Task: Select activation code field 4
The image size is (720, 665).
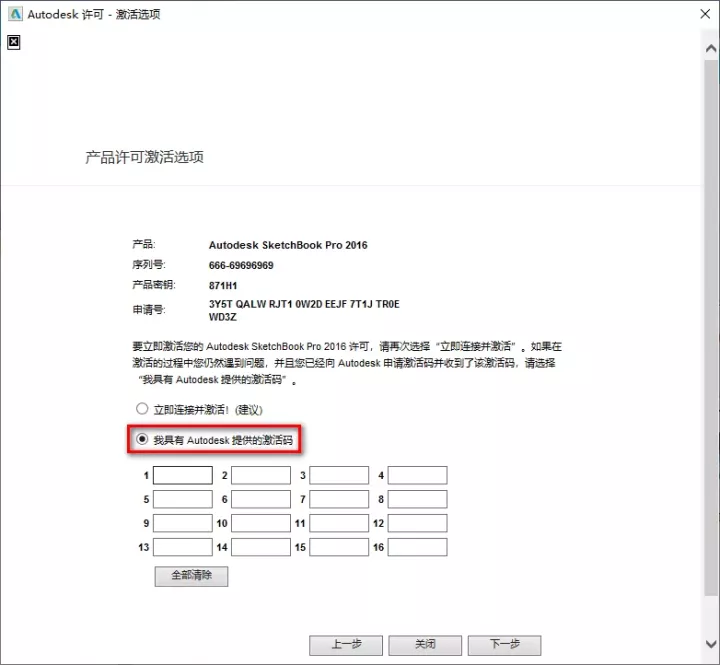Action: pyautogui.click(x=417, y=475)
